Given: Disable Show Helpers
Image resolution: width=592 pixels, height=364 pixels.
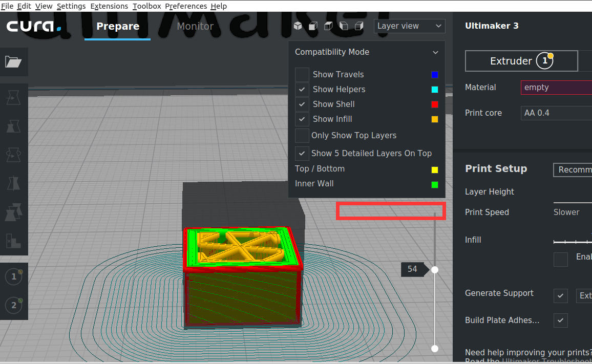Looking at the screenshot, I should click(302, 89).
